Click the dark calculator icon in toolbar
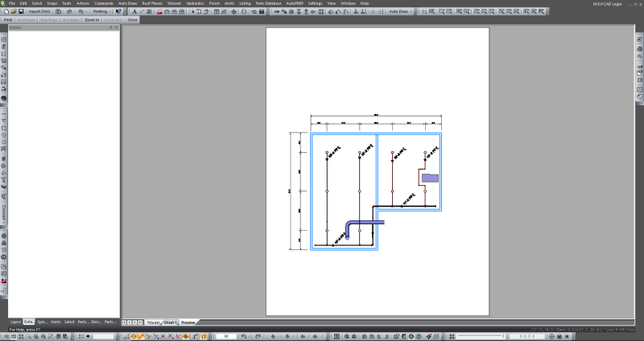Viewport: 644px width, 341px height. point(261,11)
